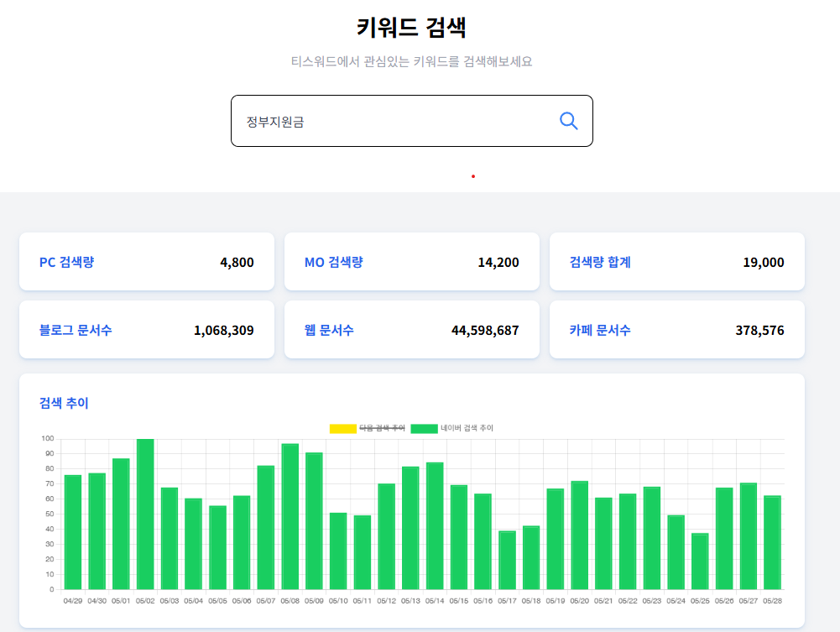Image resolution: width=840 pixels, height=632 pixels.
Task: Select the 웹 문서수 card label
Action: pos(329,330)
